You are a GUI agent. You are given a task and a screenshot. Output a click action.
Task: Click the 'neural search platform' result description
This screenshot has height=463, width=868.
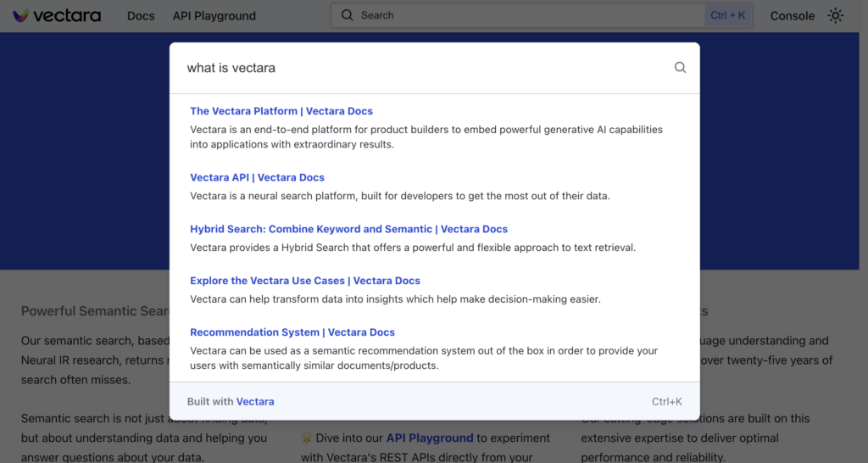399,196
